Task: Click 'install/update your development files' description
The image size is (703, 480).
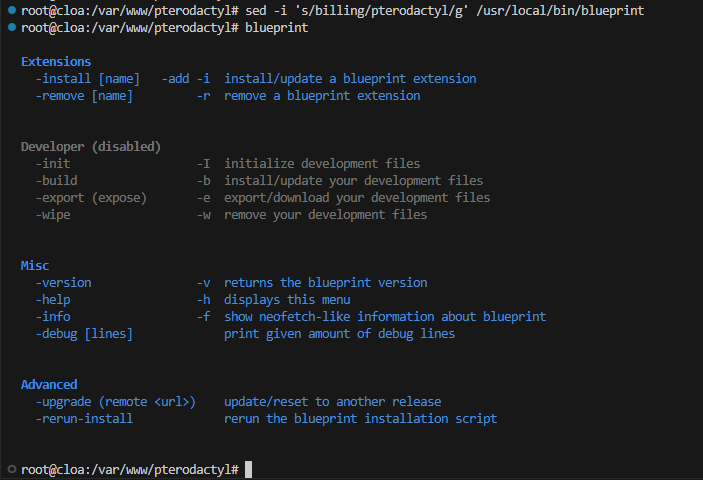Action: click(x=354, y=181)
